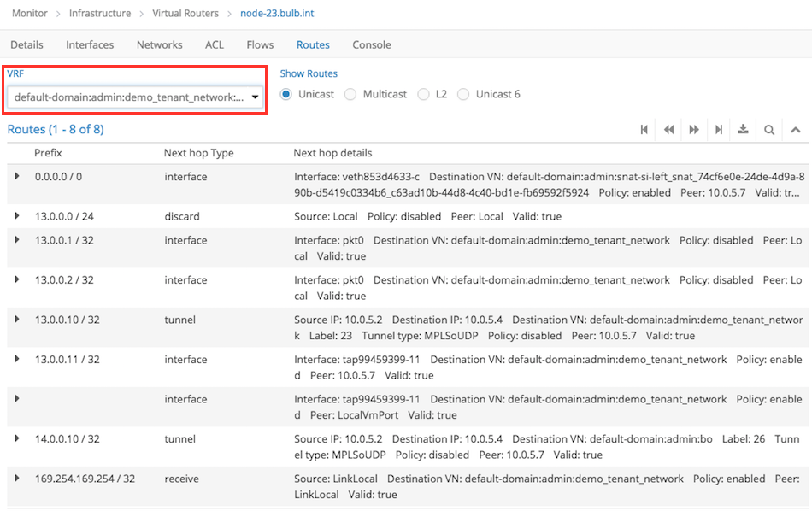Screen dimensions: 812x511
Task: Click the Show Routes label
Action: point(309,73)
